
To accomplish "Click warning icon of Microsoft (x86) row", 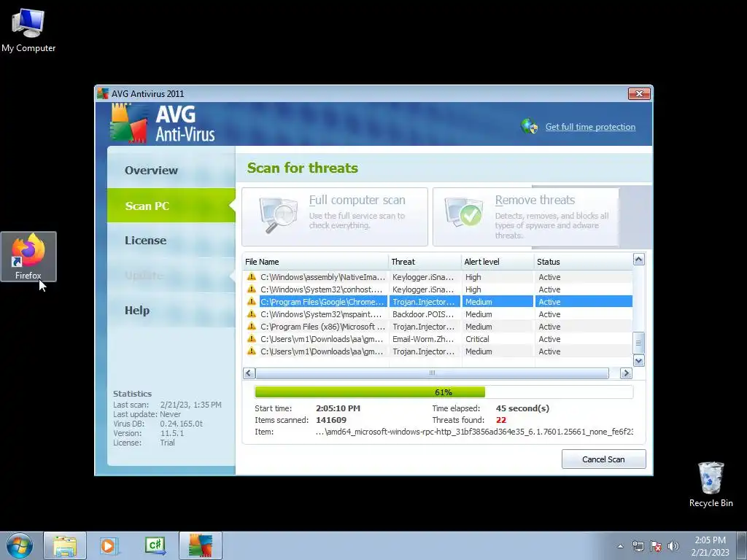I will [x=252, y=326].
